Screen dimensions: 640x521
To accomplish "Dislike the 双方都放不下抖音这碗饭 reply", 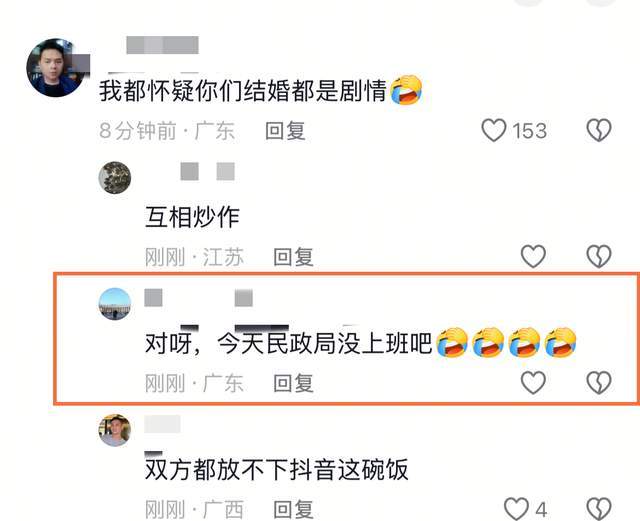I will coord(599,509).
